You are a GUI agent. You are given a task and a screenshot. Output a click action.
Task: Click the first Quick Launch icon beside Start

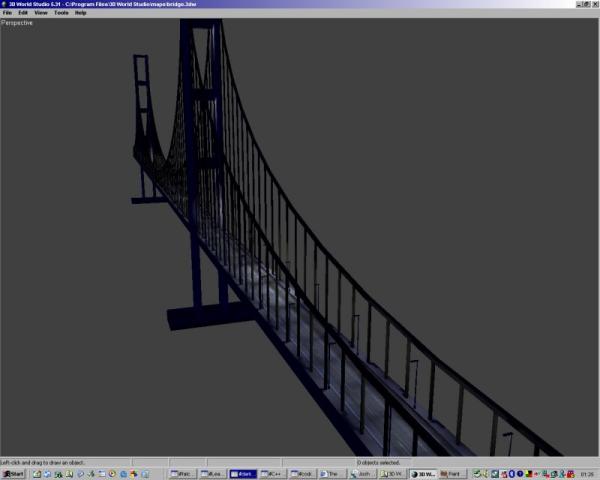click(x=35, y=474)
